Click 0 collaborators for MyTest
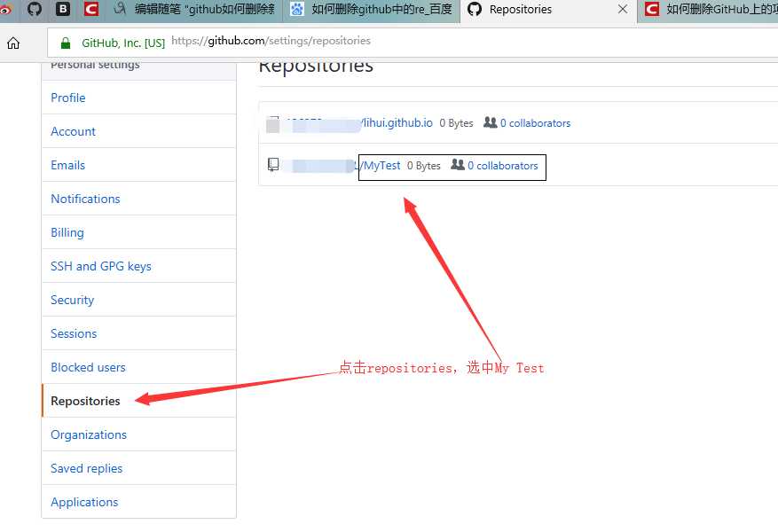 [x=503, y=166]
